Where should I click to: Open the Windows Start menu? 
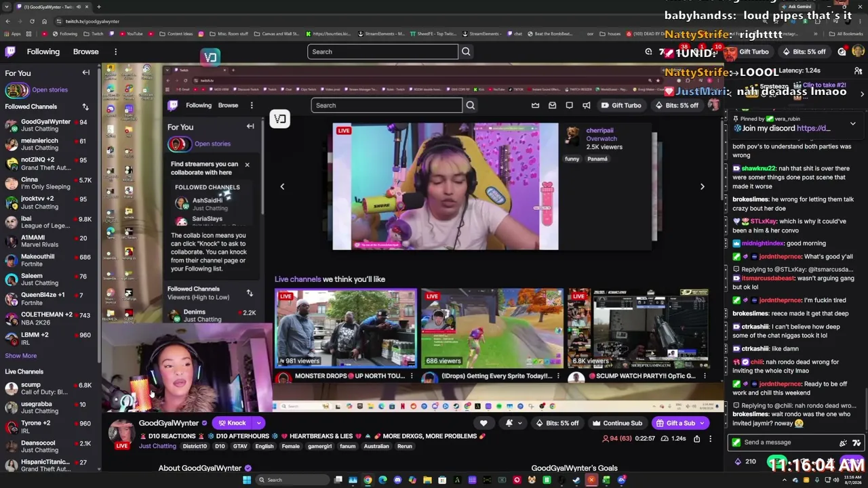pyautogui.click(x=247, y=480)
